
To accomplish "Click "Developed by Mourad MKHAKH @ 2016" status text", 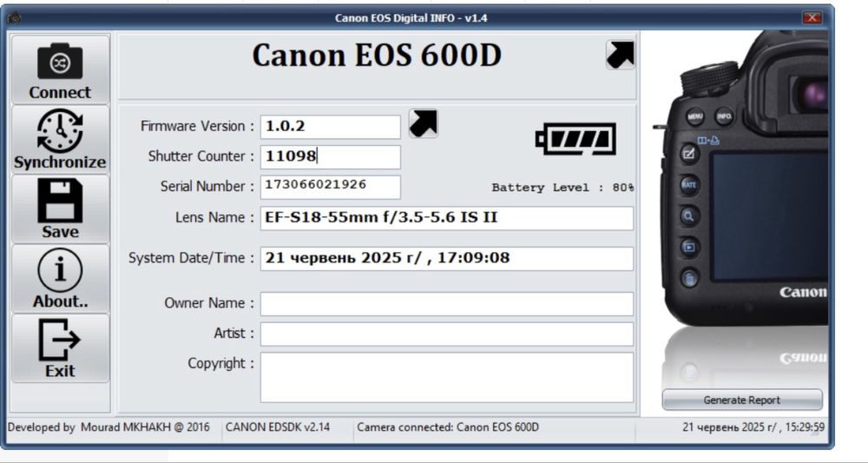I will pyautogui.click(x=108, y=427).
